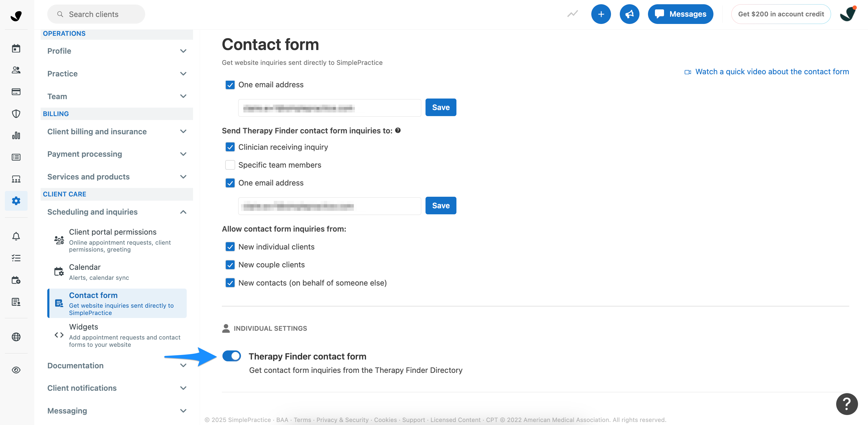The height and width of the screenshot is (425, 868).
Task: Open the Calendar from the left sidebar
Action: point(16,48)
